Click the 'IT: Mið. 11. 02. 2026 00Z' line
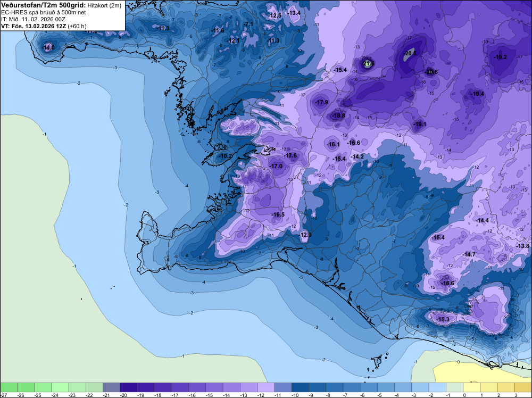Screen dimensions: 532x398 click(x=33, y=19)
